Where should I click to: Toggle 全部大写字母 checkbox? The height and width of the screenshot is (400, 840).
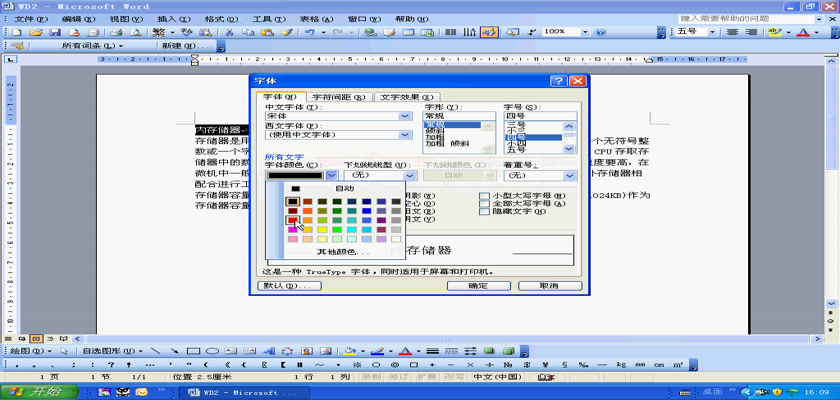click(484, 203)
